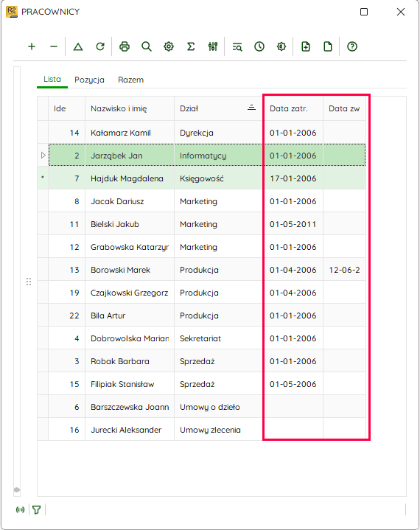Click the 01-05-2006 date for Filipiak
The height and width of the screenshot is (530, 420).
pyautogui.click(x=293, y=384)
